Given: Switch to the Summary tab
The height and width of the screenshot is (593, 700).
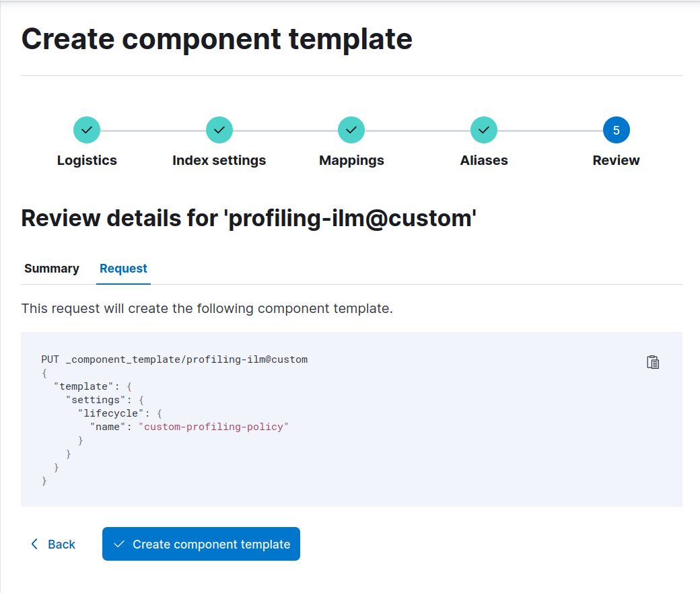Looking at the screenshot, I should (51, 268).
